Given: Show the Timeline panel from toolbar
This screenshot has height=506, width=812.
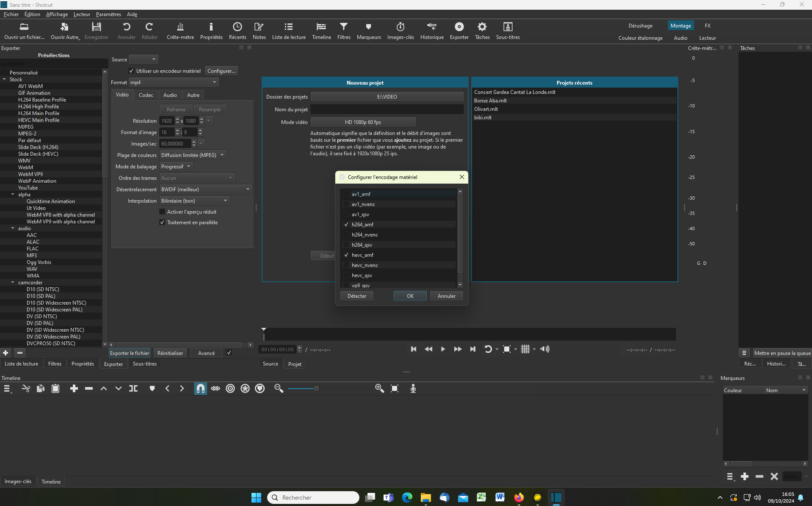Looking at the screenshot, I should (x=321, y=31).
